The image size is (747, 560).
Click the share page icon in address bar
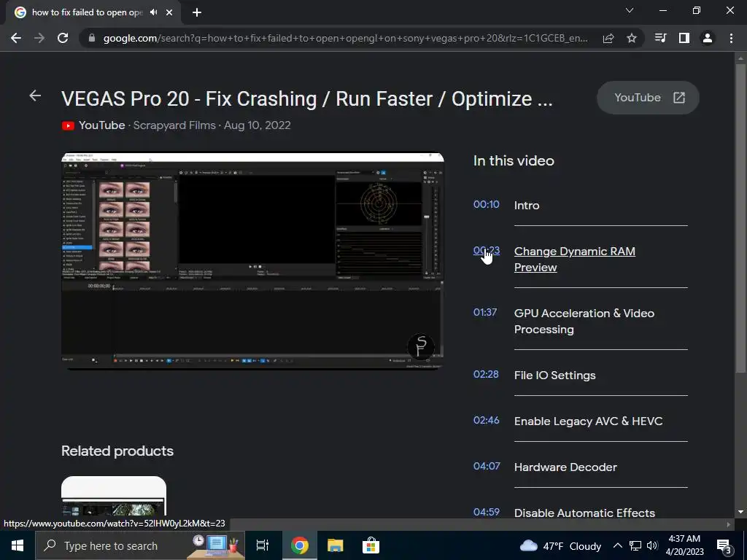click(x=608, y=38)
